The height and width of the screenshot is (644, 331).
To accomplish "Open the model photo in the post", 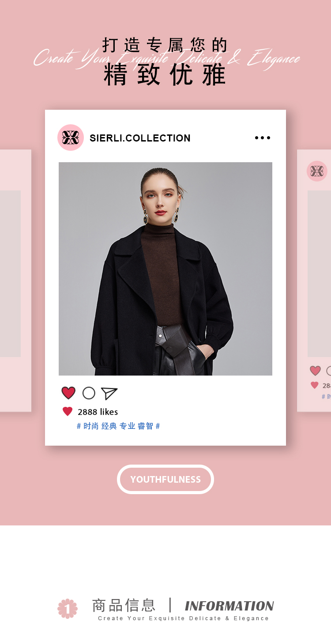I will click(165, 269).
